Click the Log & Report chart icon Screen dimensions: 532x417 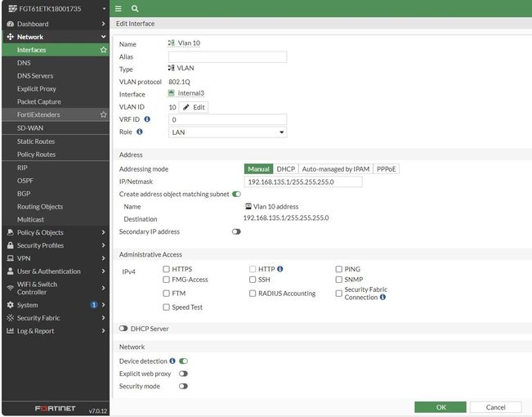point(10,330)
